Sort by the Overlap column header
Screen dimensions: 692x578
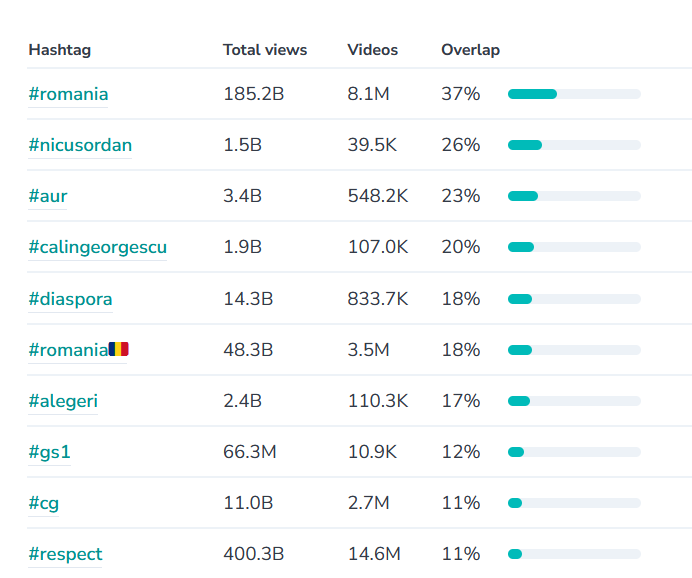point(470,50)
